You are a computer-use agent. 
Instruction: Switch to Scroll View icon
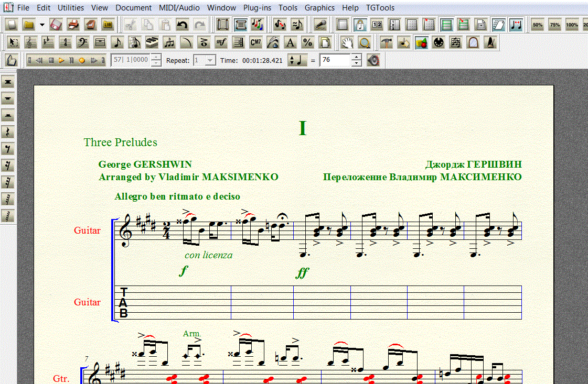(x=223, y=25)
